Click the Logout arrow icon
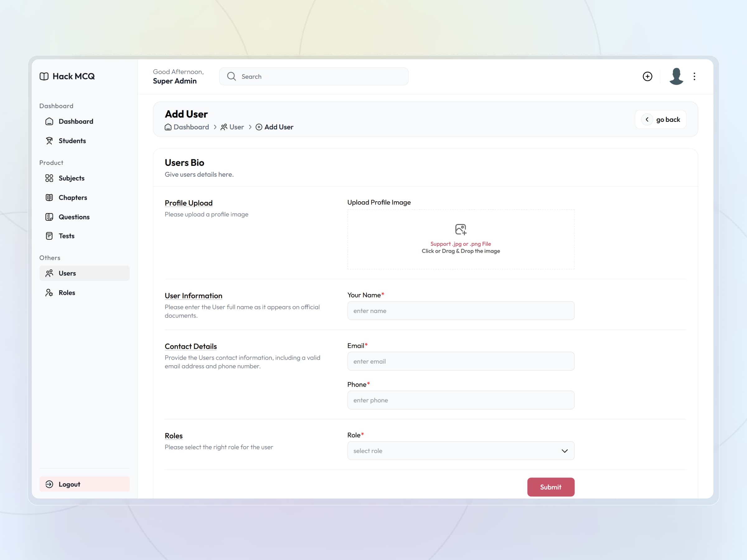Viewport: 747px width, 560px height. (x=49, y=484)
